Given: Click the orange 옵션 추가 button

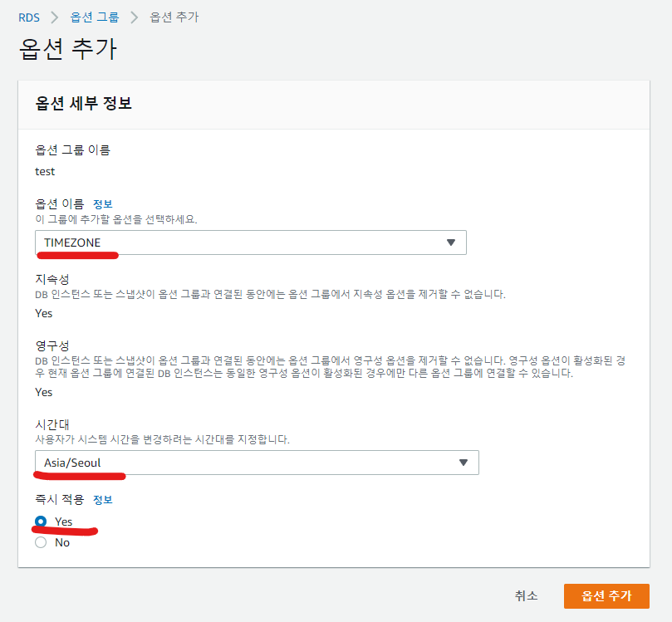Looking at the screenshot, I should pos(606,596).
